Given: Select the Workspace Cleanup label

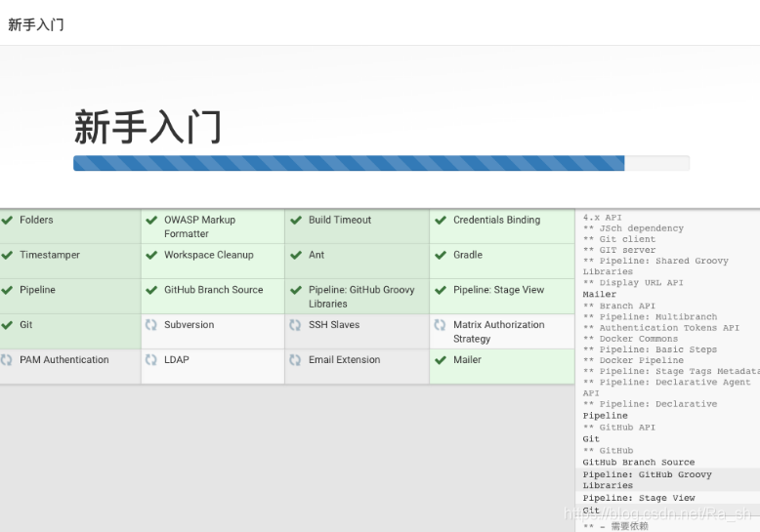Looking at the screenshot, I should point(209,255).
